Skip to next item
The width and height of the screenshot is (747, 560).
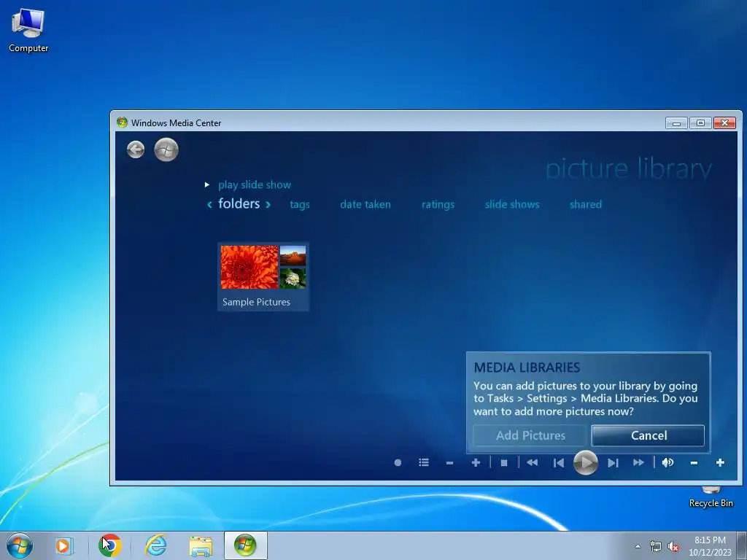[x=613, y=462]
